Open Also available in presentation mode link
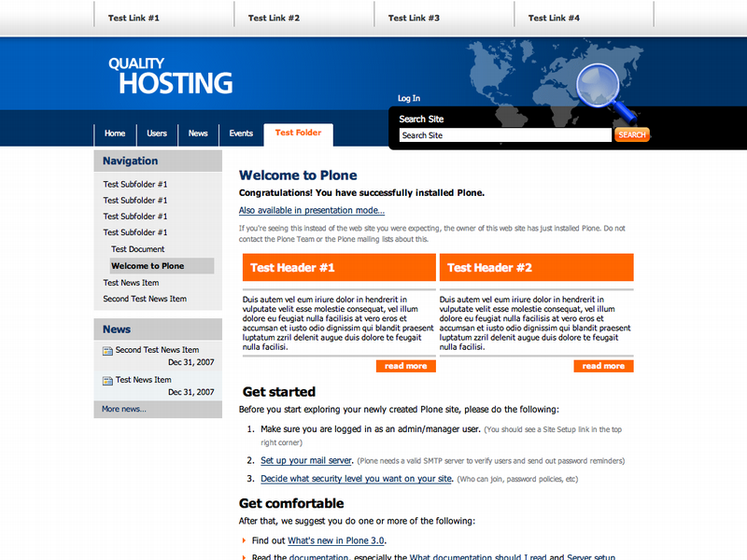 coord(312,211)
